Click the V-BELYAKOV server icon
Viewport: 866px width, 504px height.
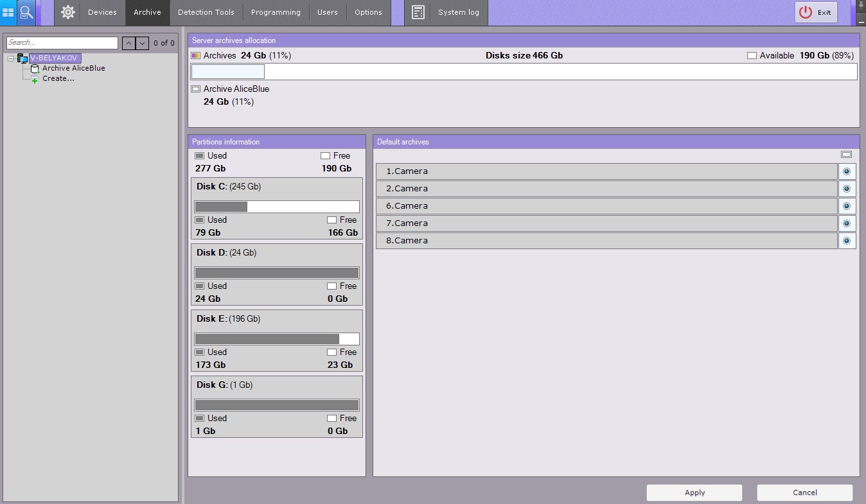click(x=22, y=58)
